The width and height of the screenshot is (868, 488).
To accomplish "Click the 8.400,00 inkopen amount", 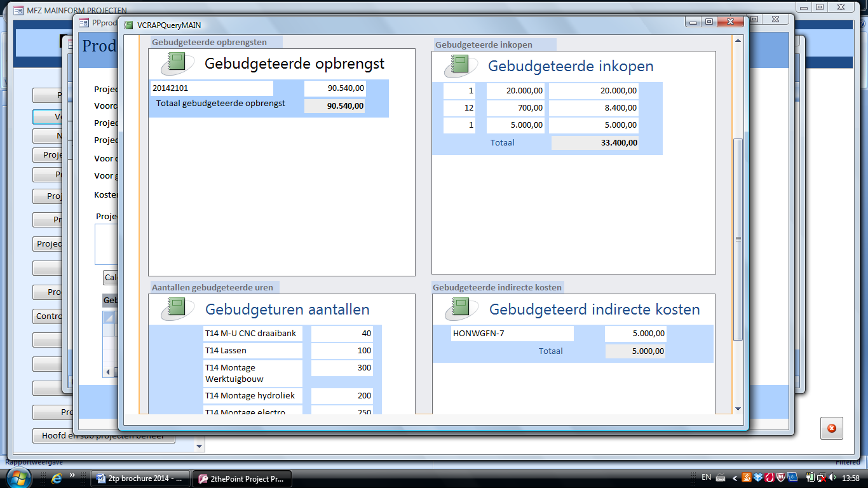I will tap(593, 108).
